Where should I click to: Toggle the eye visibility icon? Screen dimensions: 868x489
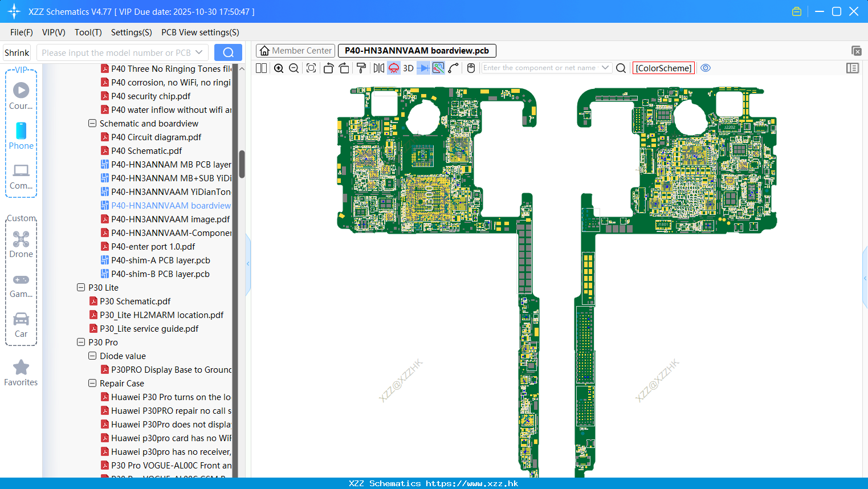tap(706, 68)
